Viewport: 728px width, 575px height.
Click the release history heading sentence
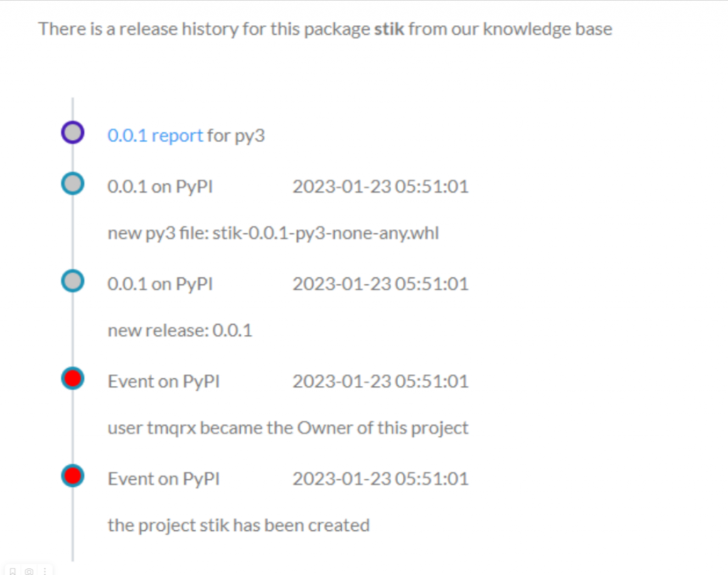325,28
